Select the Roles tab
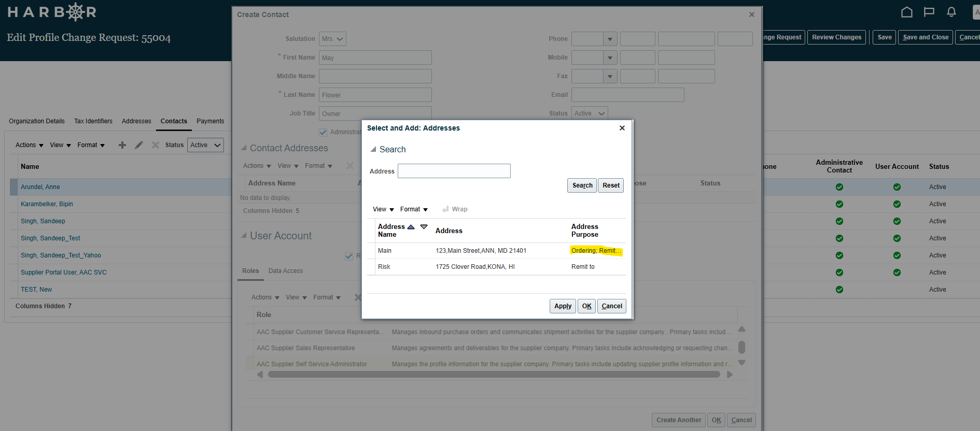 pos(250,271)
